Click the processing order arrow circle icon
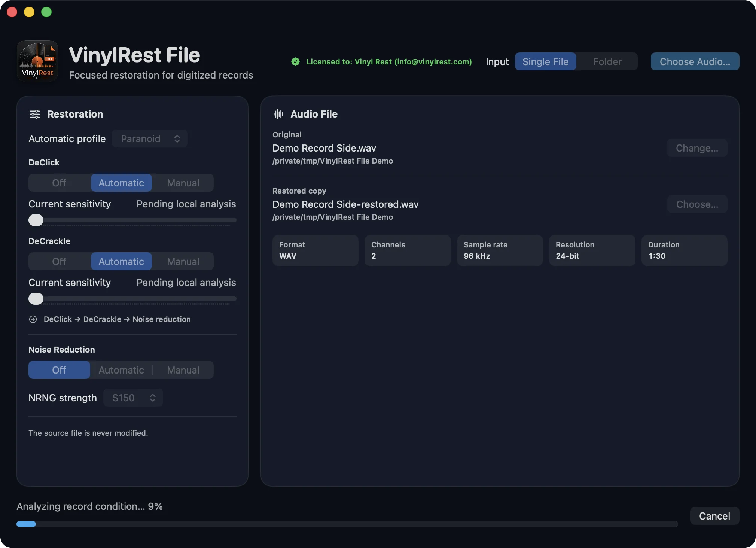The height and width of the screenshot is (548, 756). click(x=33, y=319)
